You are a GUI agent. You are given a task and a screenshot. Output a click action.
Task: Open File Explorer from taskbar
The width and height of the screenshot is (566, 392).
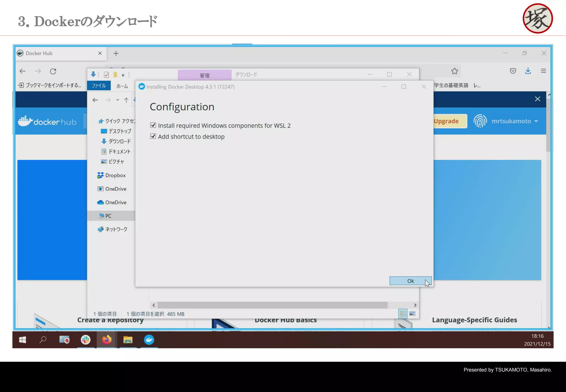coord(128,340)
